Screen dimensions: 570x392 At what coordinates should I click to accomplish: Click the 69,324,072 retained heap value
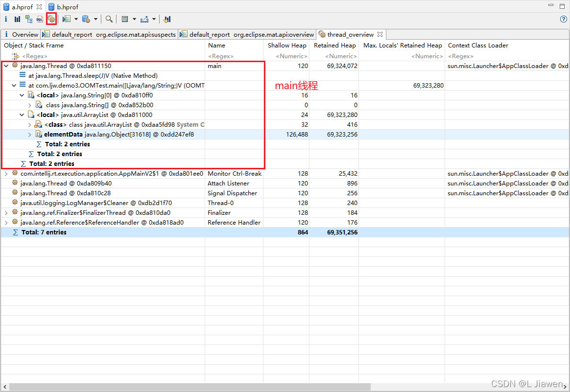342,66
